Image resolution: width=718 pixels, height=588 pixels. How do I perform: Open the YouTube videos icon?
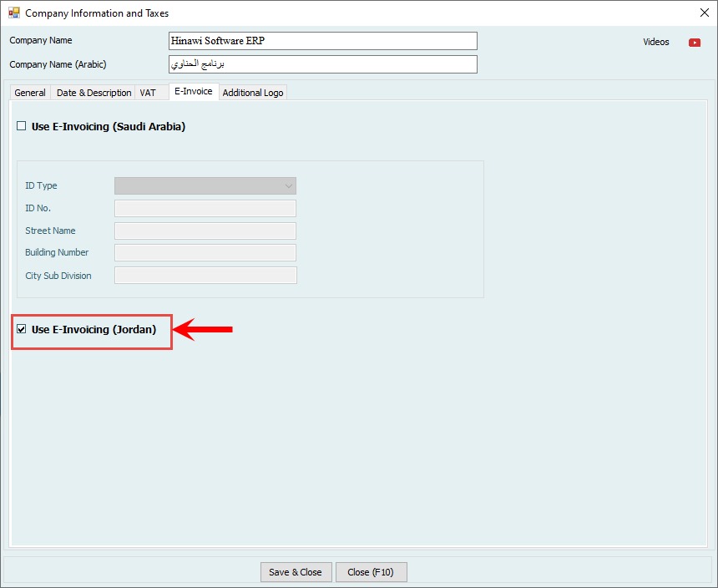(x=694, y=43)
